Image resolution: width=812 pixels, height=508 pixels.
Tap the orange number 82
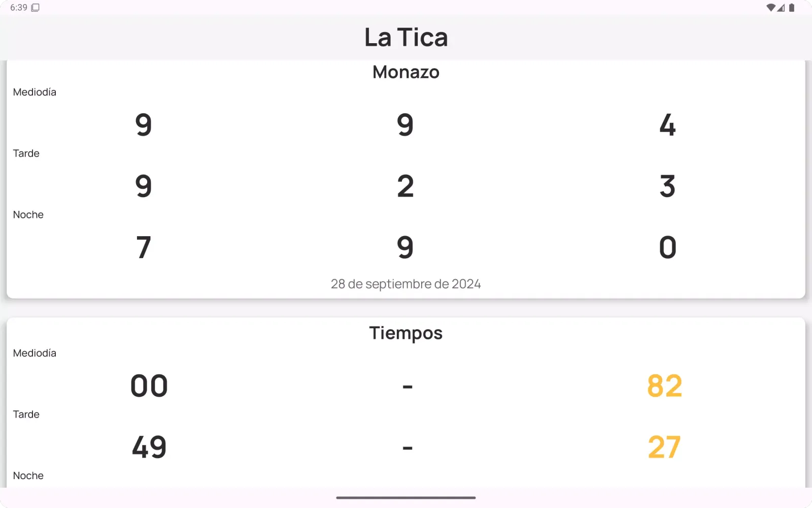tap(665, 386)
